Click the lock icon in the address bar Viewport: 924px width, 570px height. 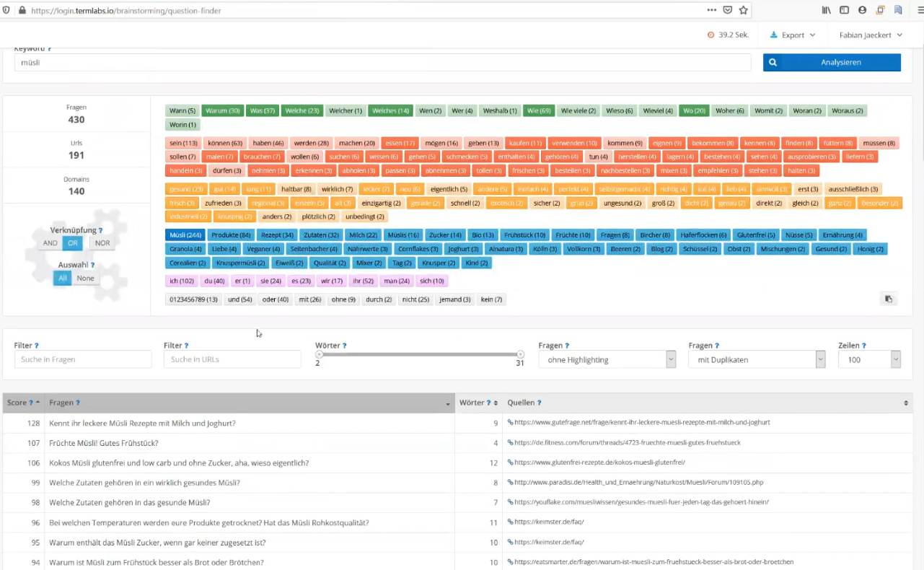click(x=22, y=11)
